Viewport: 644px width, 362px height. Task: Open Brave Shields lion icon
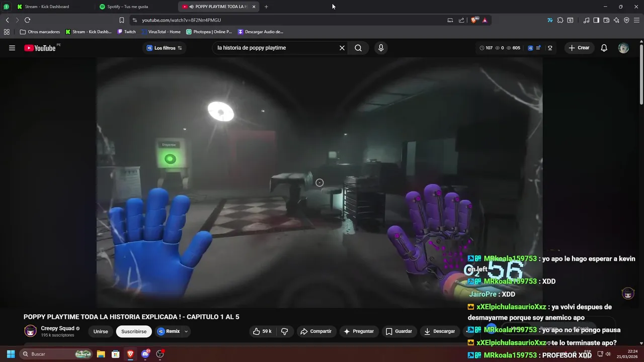coord(474,20)
